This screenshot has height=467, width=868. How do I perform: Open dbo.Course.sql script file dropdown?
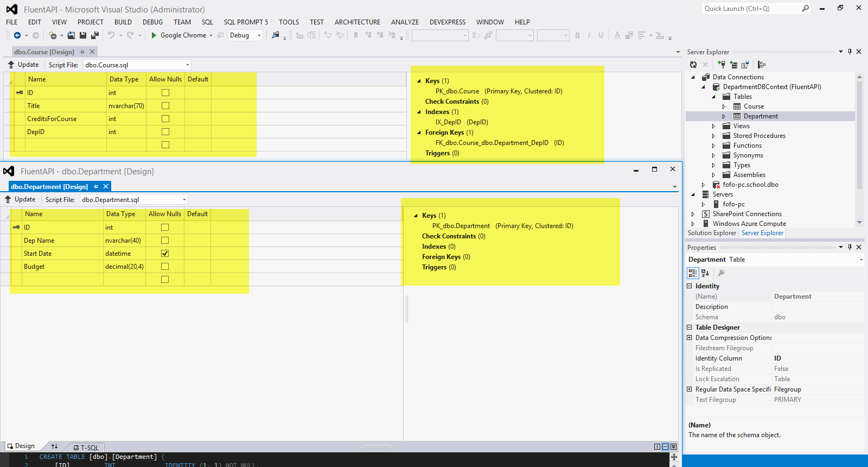click(188, 65)
